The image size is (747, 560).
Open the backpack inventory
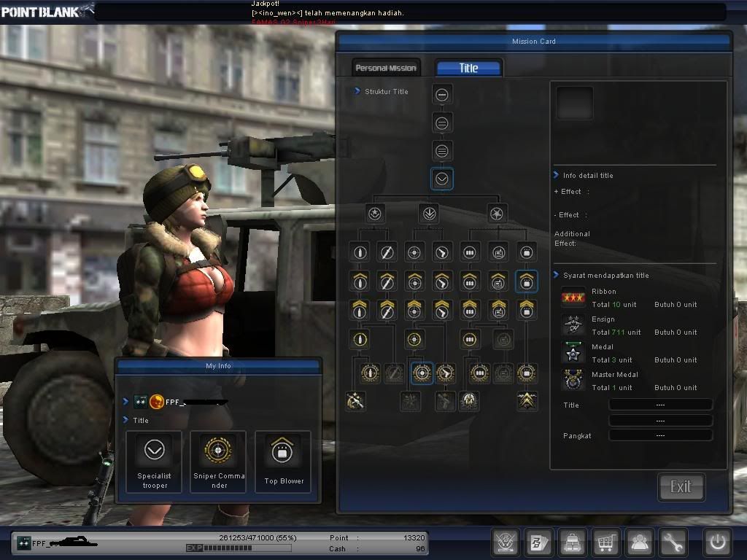click(x=572, y=542)
